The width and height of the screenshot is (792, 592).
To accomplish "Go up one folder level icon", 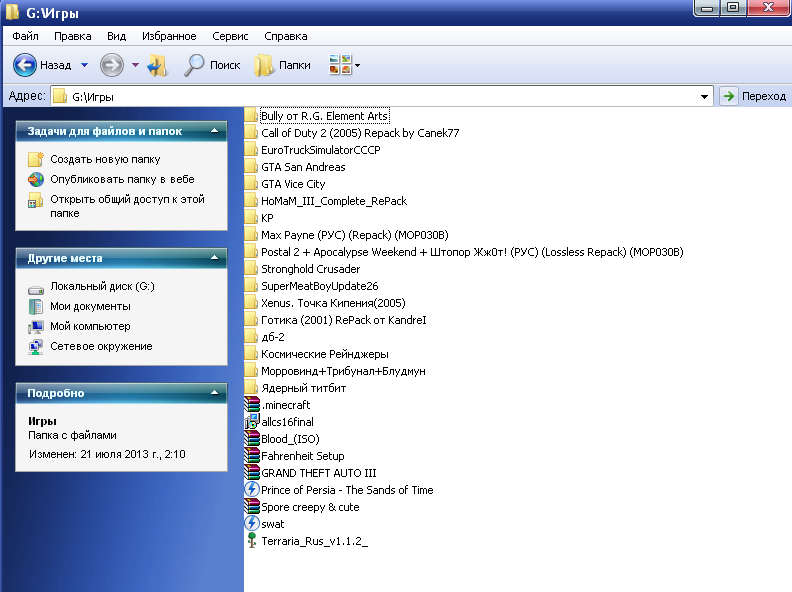I will (x=158, y=65).
